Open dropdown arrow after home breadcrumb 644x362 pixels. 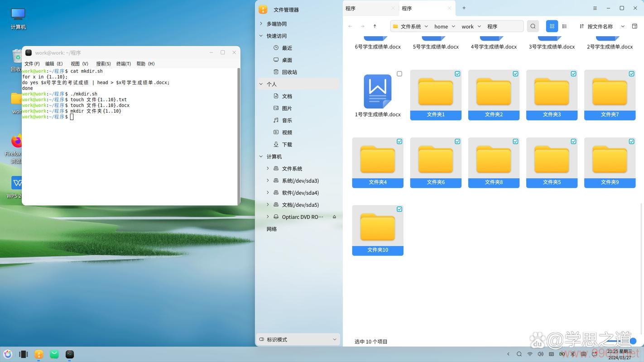454,26
